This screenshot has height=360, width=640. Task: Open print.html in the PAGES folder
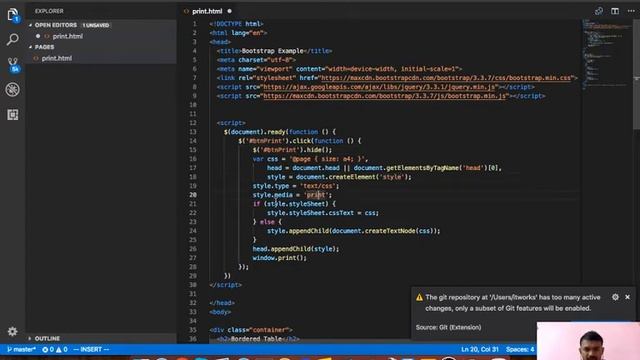[x=57, y=58]
